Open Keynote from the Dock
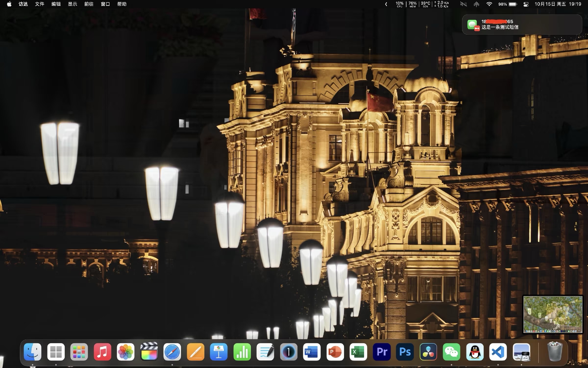 point(219,352)
